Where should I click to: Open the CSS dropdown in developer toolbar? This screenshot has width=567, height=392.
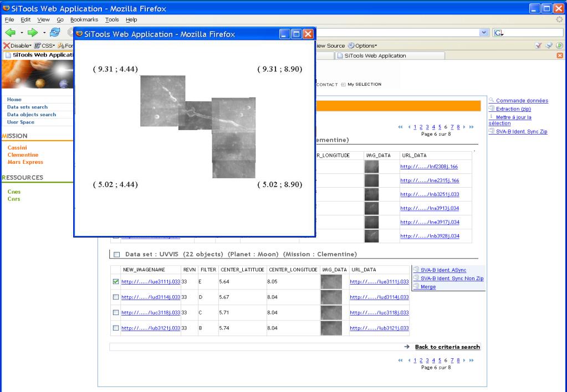click(x=45, y=45)
